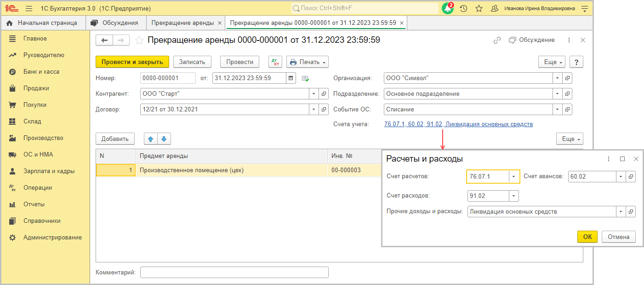Click the user icon beside Иванова Ирина Владимировна
Viewport: 644px width, 285px height.
coord(495,9)
